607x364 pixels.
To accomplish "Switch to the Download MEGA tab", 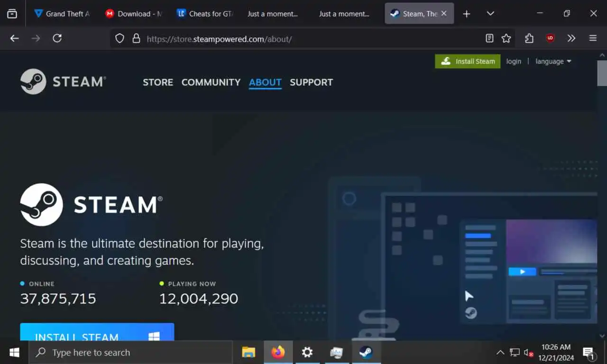I will (x=133, y=14).
